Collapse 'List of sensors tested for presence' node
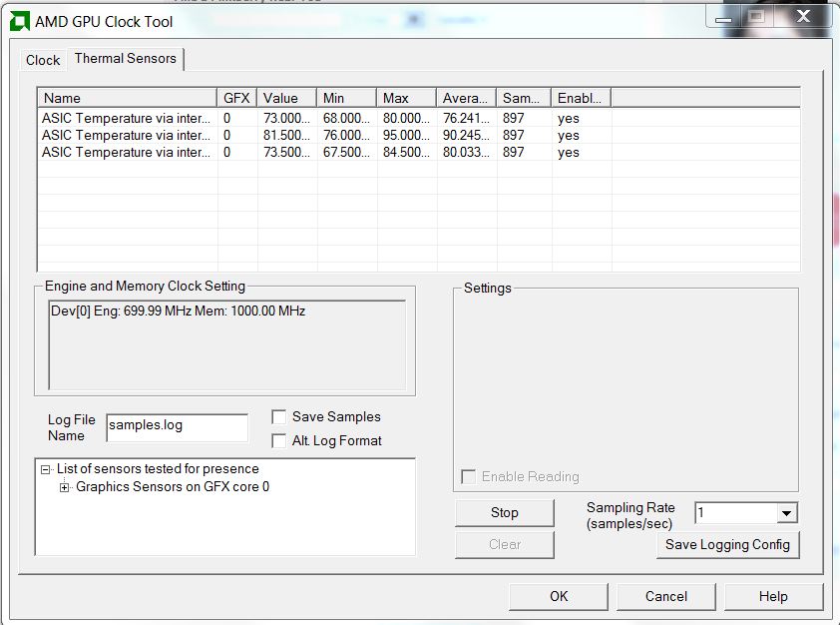The height and width of the screenshot is (625, 840). [x=46, y=469]
